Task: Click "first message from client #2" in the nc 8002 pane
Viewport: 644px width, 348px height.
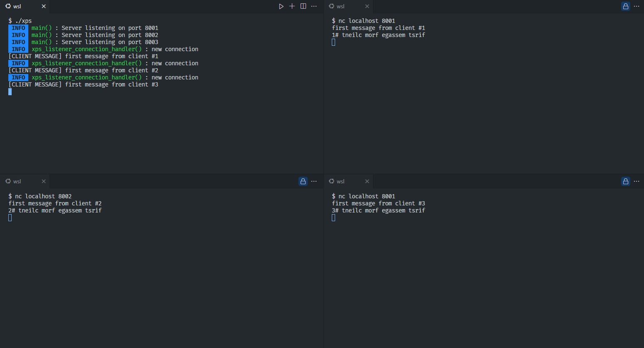Action: (55, 203)
